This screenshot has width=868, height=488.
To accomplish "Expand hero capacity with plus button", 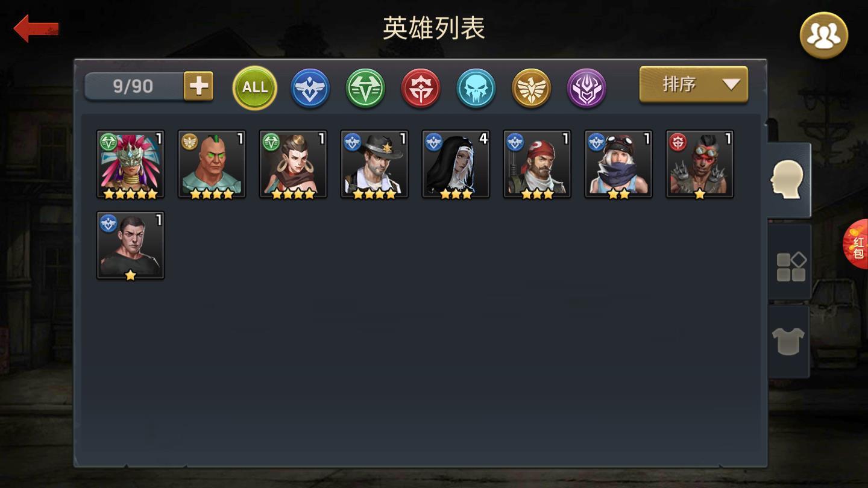I will (198, 86).
